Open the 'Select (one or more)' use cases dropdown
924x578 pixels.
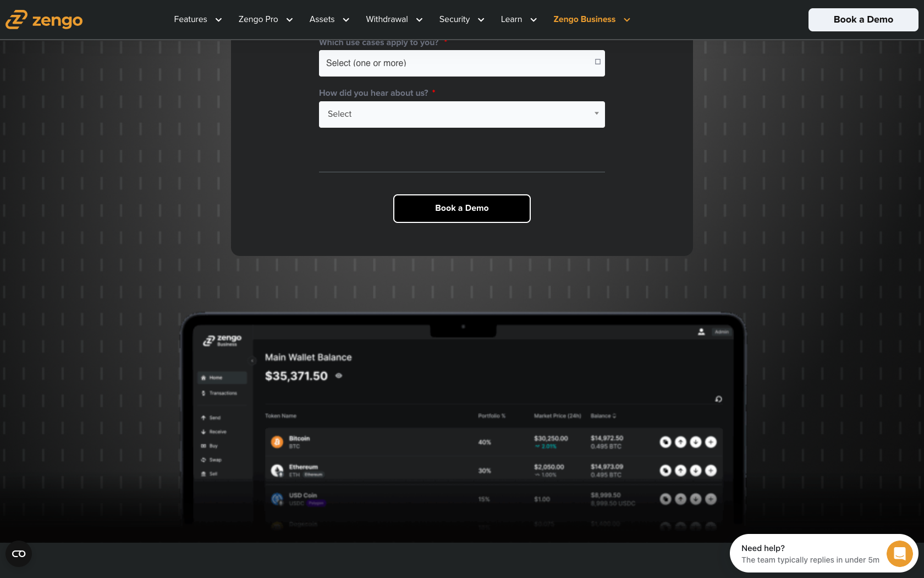(x=461, y=63)
